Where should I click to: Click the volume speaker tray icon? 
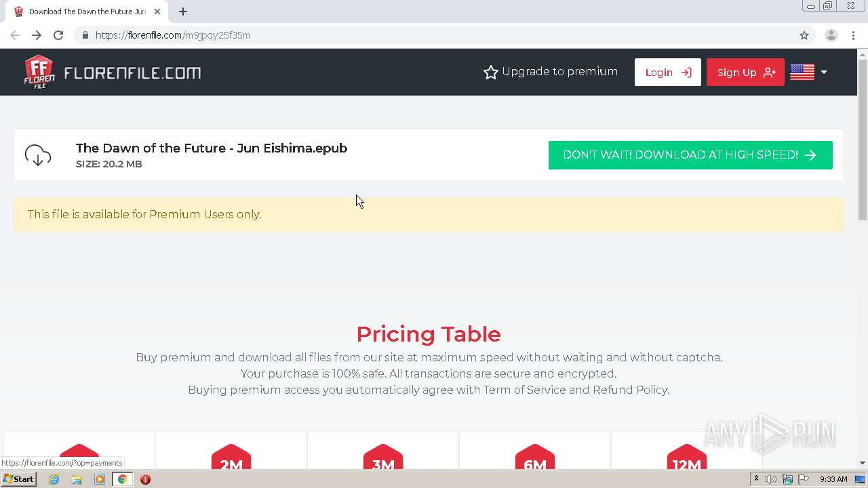[x=771, y=479]
